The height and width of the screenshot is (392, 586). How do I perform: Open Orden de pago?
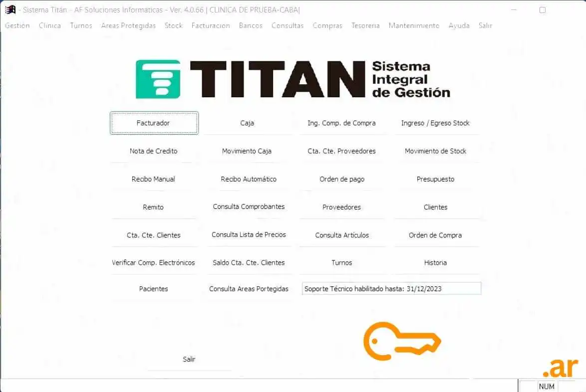click(342, 179)
